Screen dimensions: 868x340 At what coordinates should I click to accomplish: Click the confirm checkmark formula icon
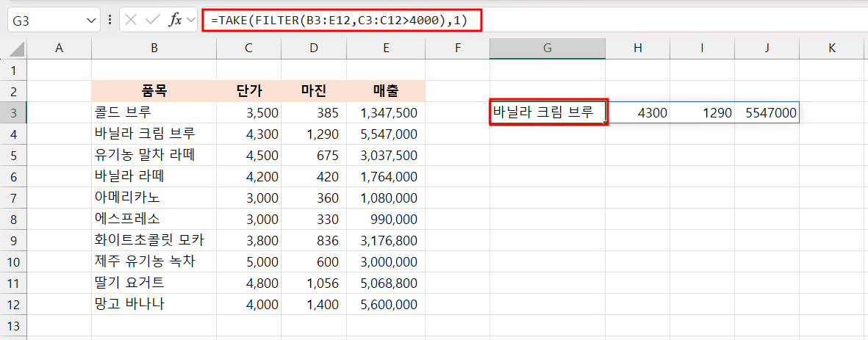152,21
